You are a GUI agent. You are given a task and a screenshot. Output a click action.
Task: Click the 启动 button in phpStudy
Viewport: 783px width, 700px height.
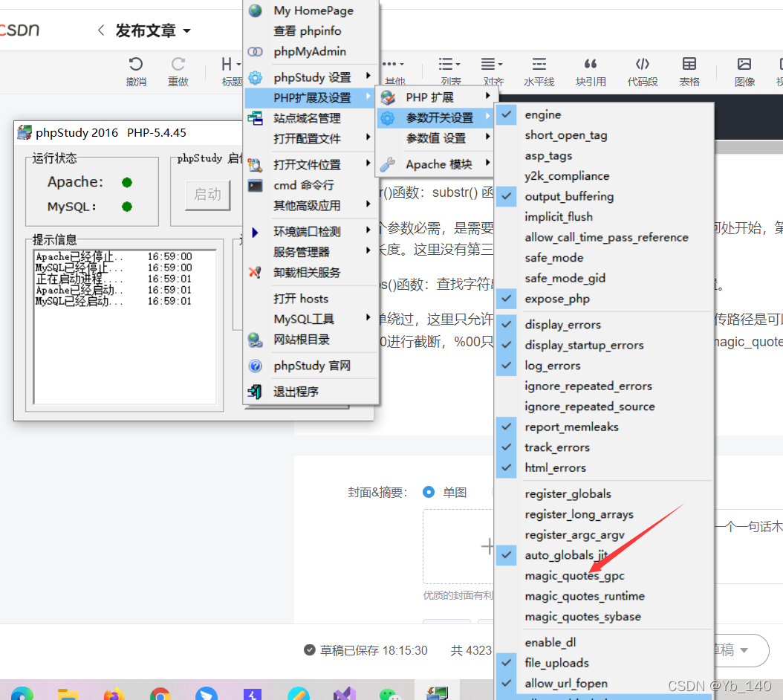click(x=208, y=195)
